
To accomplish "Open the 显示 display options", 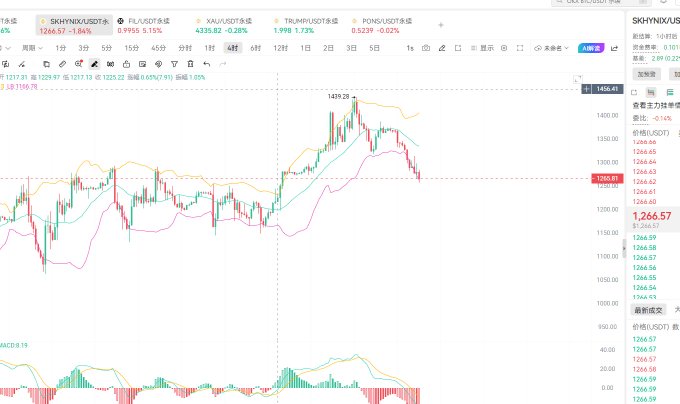I will (x=482, y=48).
